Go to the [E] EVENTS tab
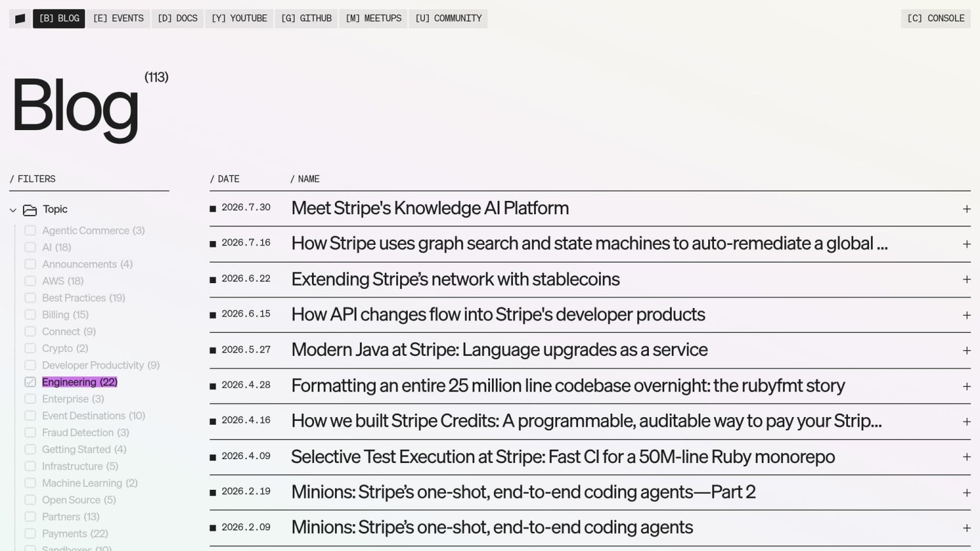 point(118,18)
